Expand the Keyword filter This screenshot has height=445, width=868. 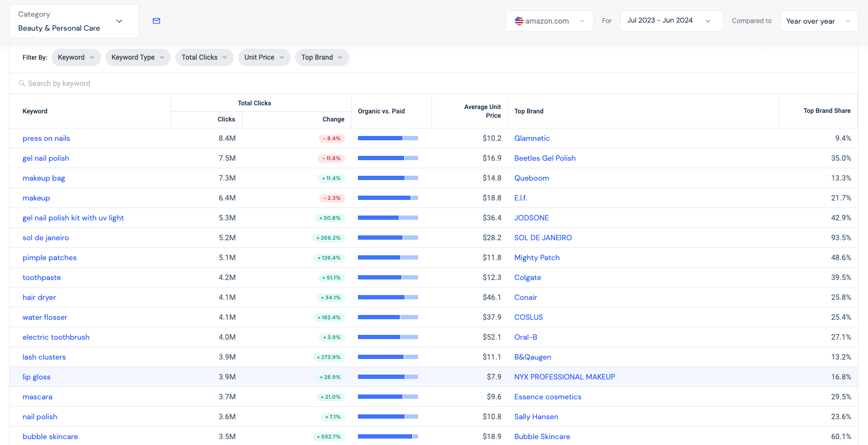pyautogui.click(x=76, y=58)
